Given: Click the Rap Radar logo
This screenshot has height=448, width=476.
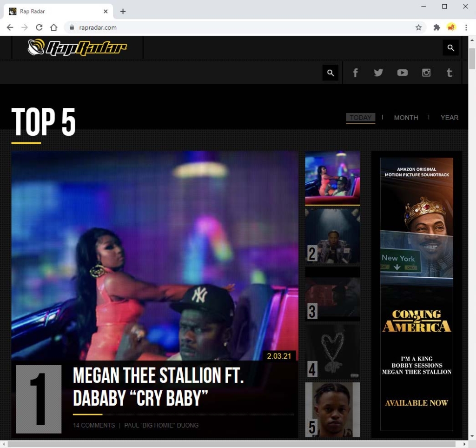Looking at the screenshot, I should click(x=77, y=48).
